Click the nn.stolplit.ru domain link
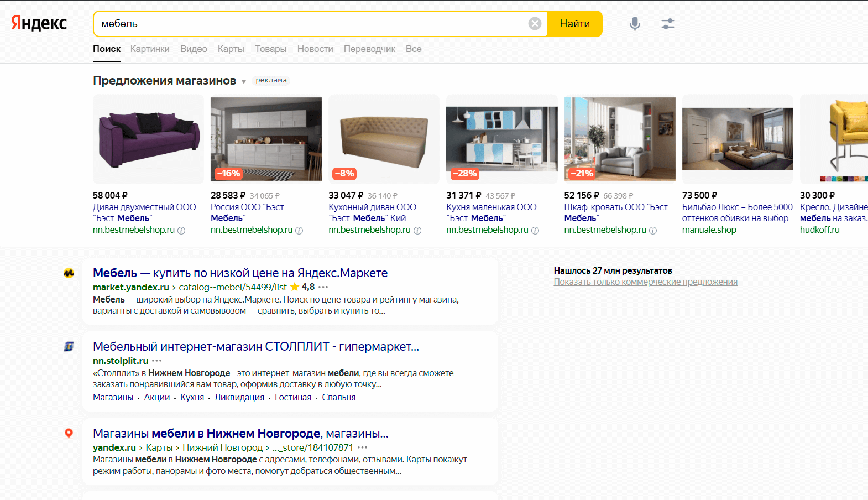The image size is (868, 500). click(121, 361)
